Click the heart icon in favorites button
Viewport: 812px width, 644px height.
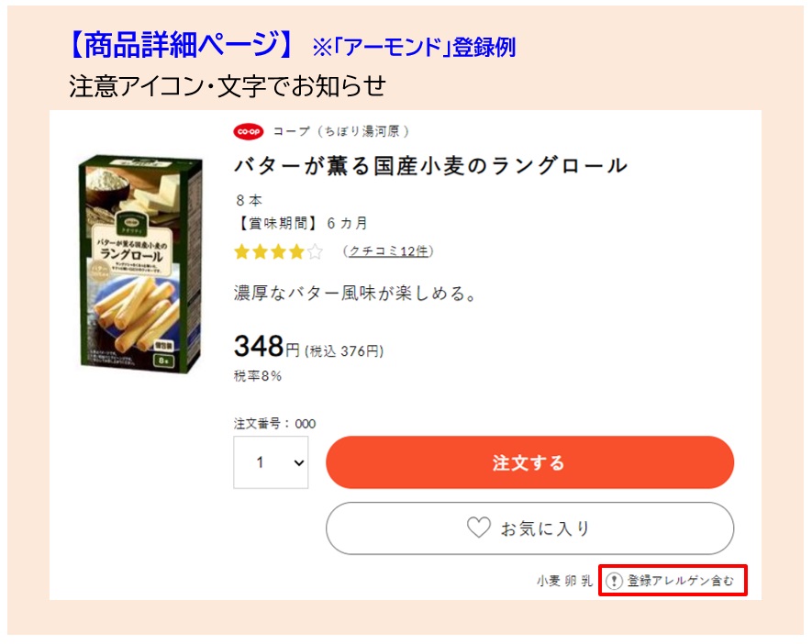coord(479,527)
